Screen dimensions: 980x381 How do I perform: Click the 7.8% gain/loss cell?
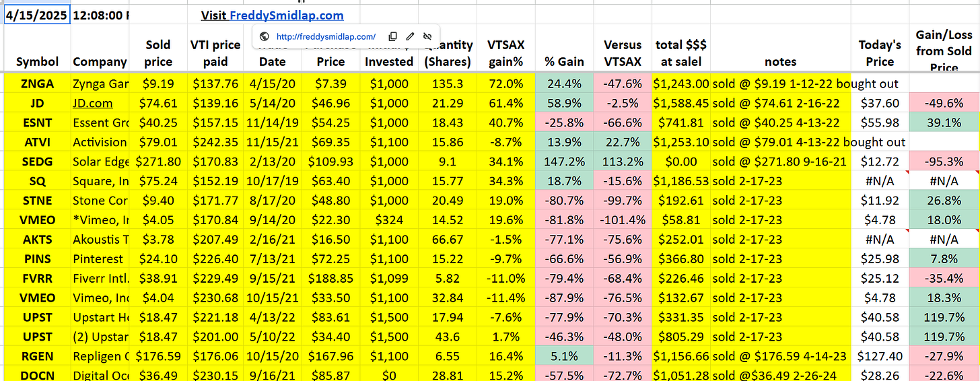pyautogui.click(x=944, y=258)
